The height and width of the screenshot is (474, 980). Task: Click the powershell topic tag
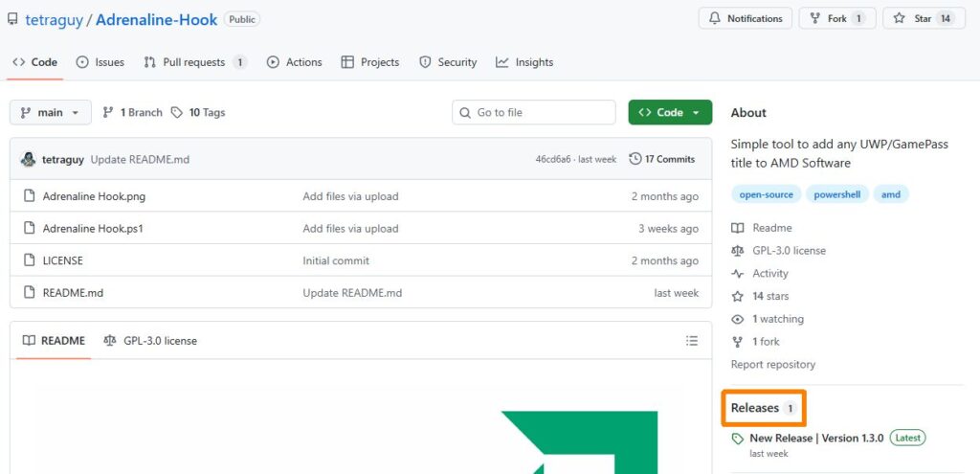(x=836, y=194)
